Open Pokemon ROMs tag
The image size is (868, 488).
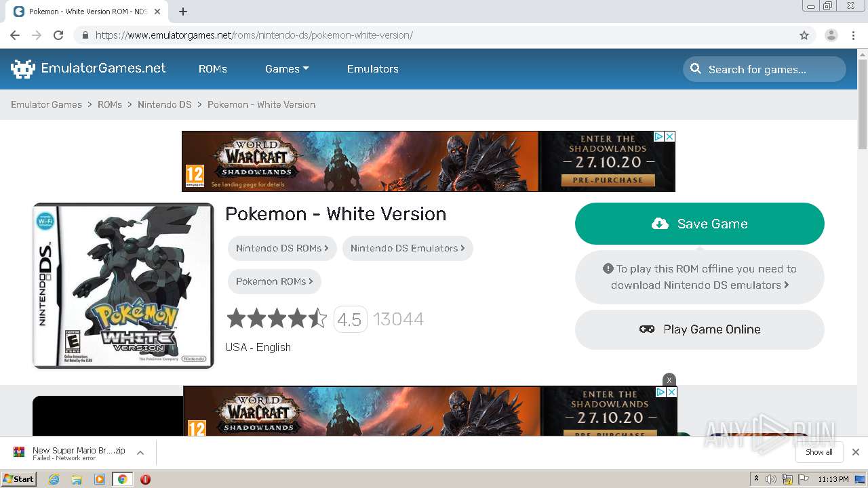point(275,281)
